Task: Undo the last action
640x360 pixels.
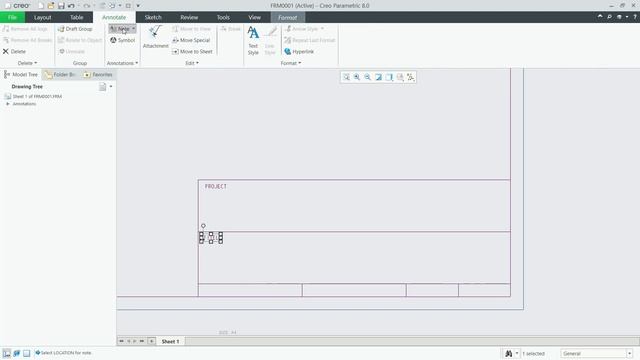Action: point(71,6)
